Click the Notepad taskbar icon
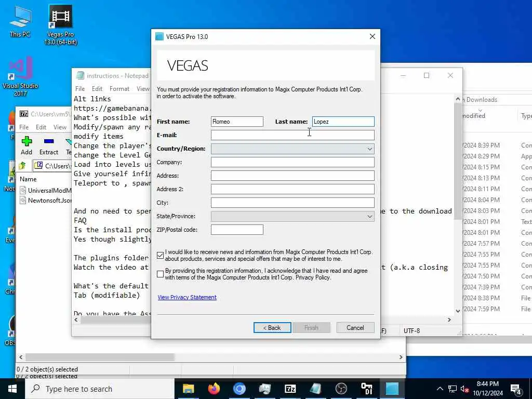 coord(315,389)
